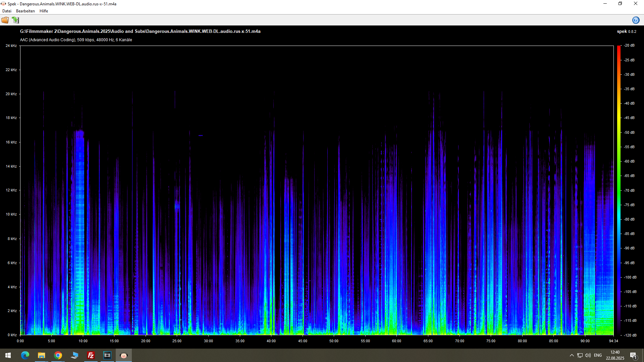
Task: Open the blue Help question-mark icon
Action: coord(636,20)
